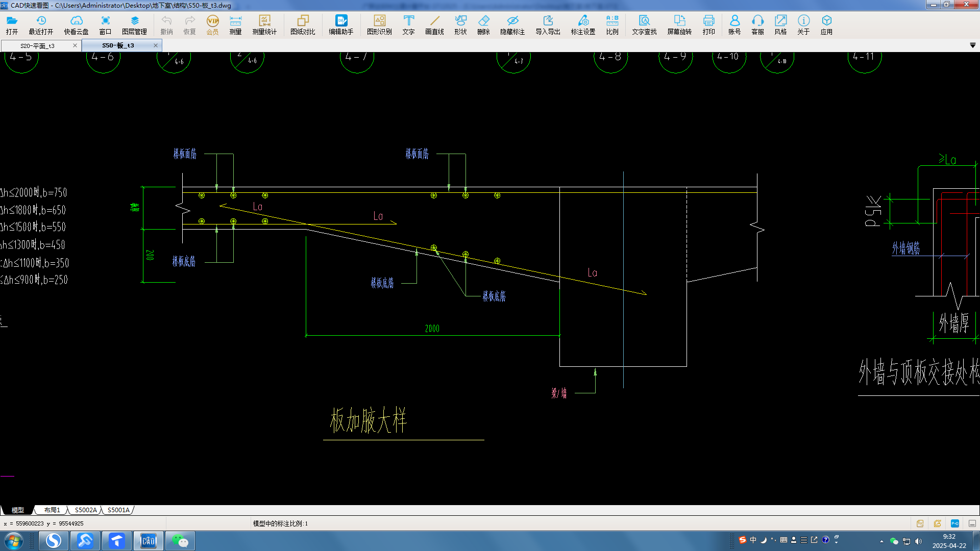Open 最近打开 recent files list

(41, 24)
